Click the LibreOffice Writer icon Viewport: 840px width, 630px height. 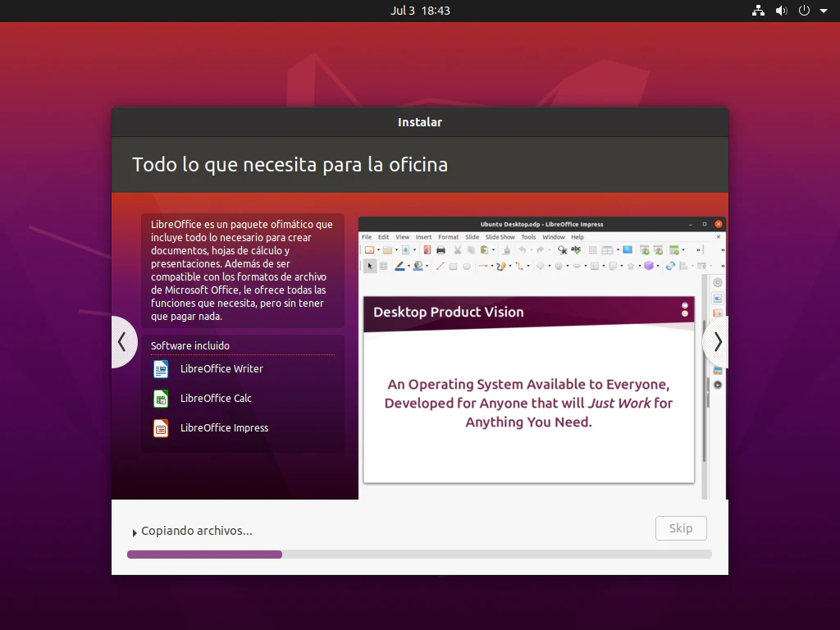click(x=161, y=369)
